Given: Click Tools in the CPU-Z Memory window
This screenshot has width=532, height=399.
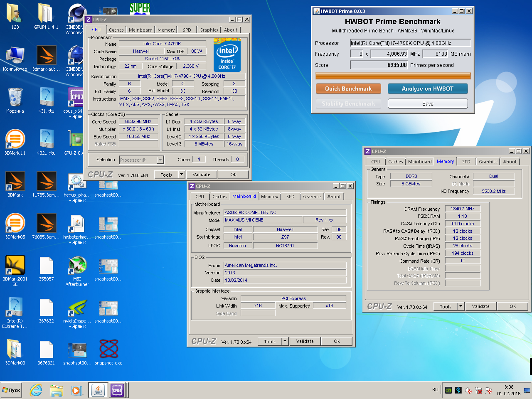Looking at the screenshot, I should [446, 307].
